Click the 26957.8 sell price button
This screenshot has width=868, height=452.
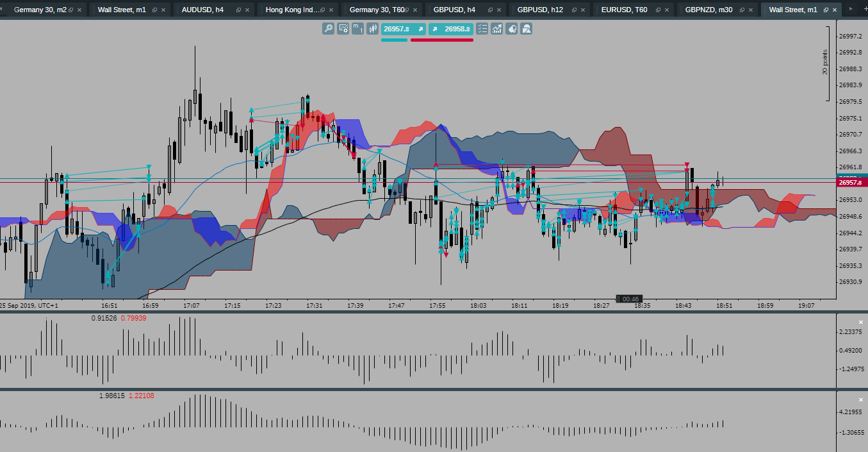pos(404,29)
